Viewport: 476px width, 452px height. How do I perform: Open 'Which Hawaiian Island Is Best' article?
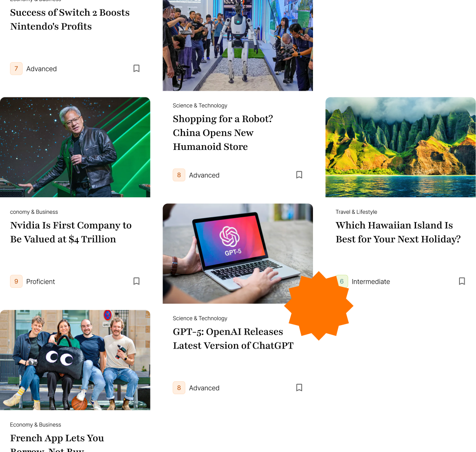click(x=398, y=232)
